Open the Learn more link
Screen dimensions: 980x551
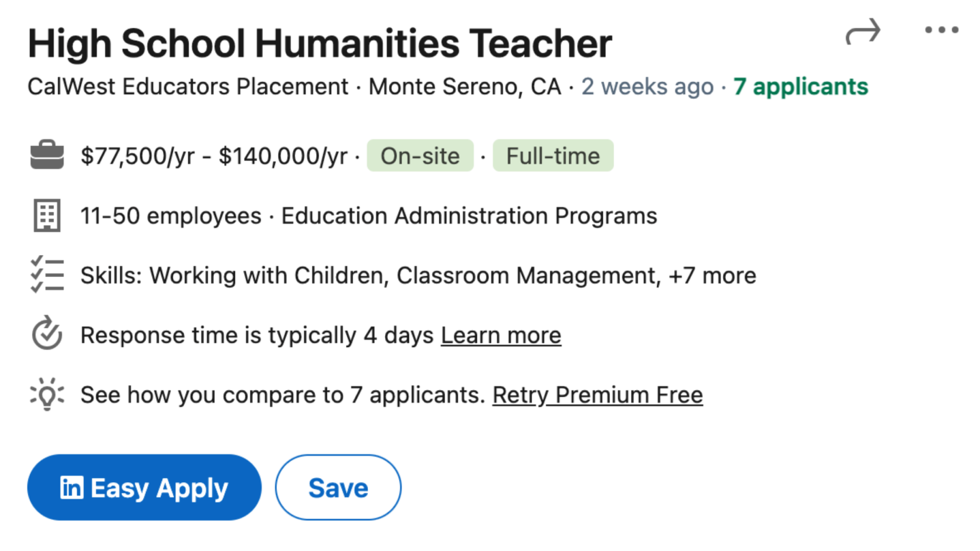(501, 336)
